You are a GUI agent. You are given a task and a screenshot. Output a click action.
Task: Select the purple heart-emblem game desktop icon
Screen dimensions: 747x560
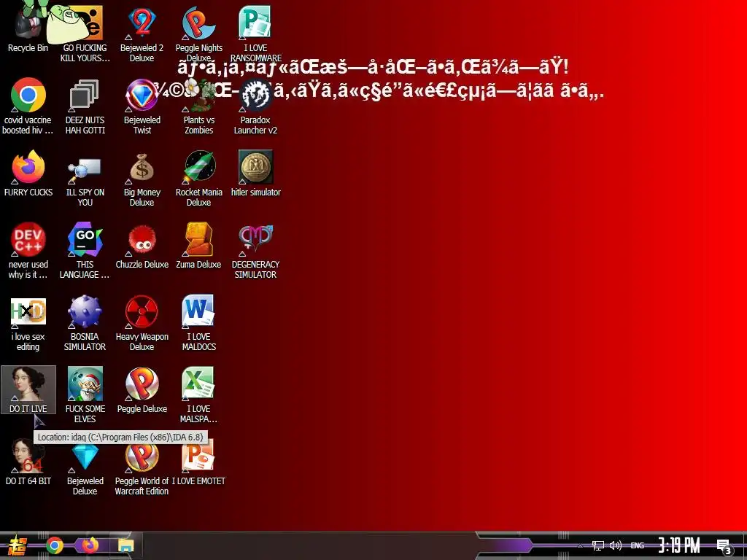click(255, 251)
